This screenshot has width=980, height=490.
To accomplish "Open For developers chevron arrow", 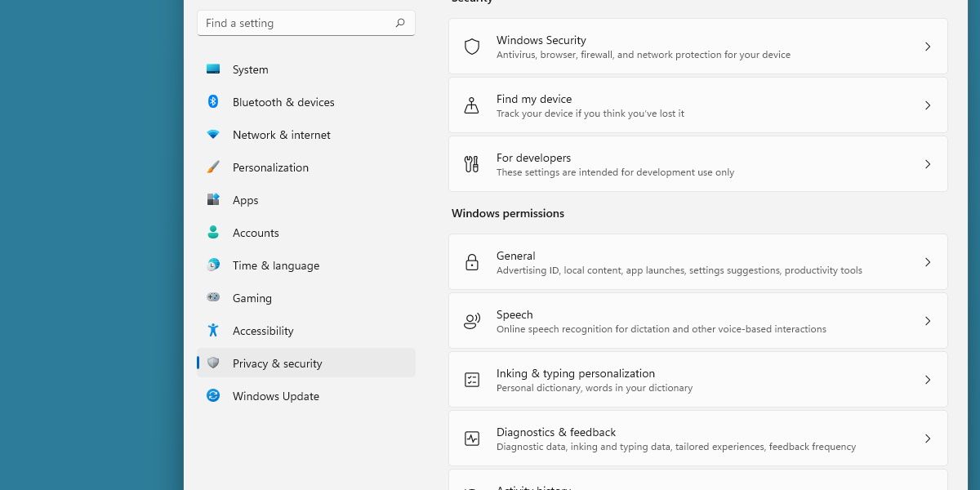I will 928,164.
